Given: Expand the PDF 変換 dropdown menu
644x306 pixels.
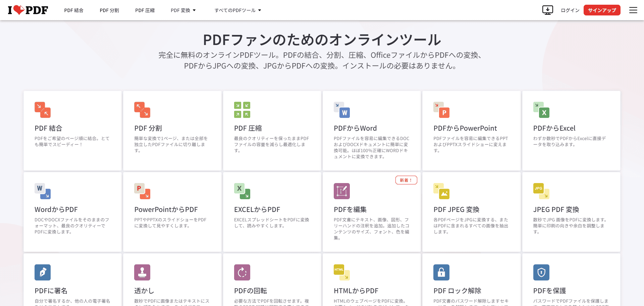Looking at the screenshot, I should [x=183, y=10].
